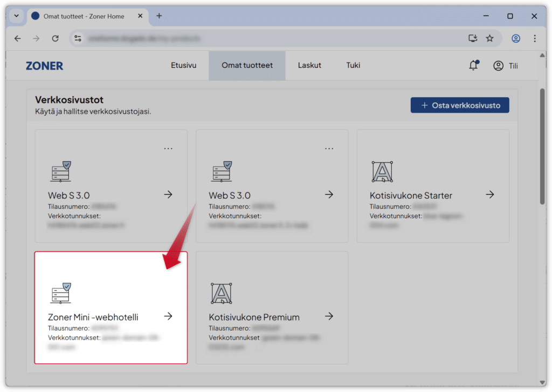Click arrow on Kotisivukone Starter card
This screenshot has width=552, height=392.
click(489, 195)
